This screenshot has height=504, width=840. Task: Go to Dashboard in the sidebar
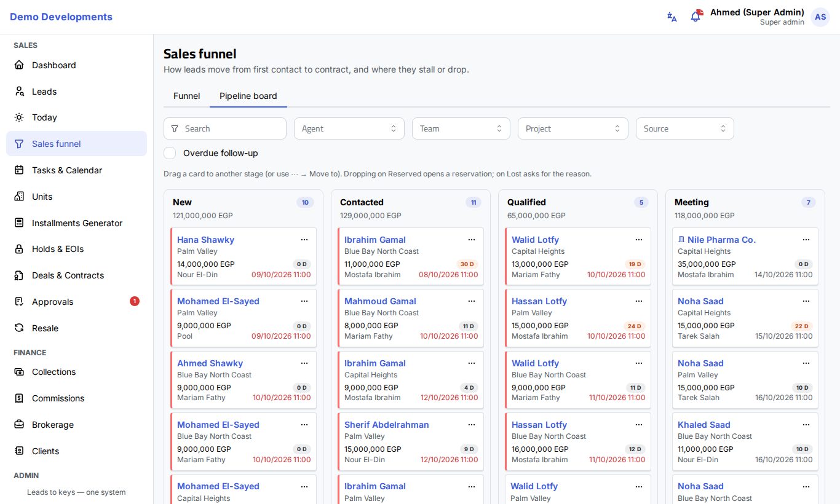click(x=76, y=65)
